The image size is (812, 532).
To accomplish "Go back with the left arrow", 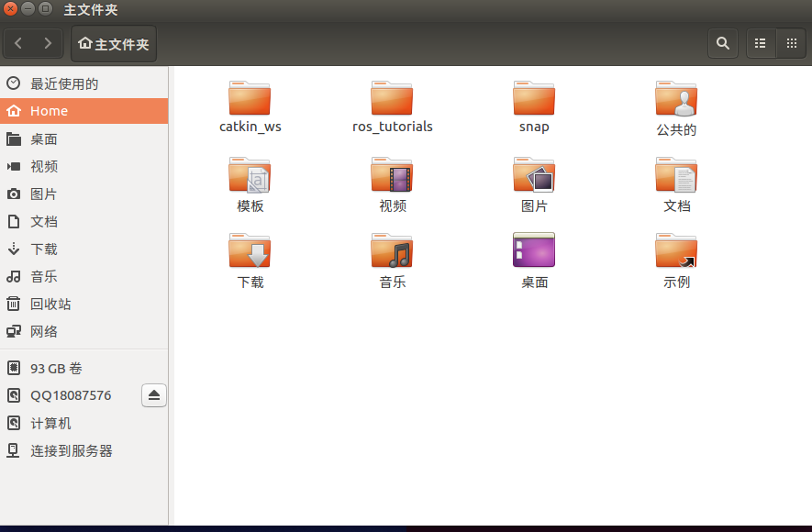I will point(18,43).
